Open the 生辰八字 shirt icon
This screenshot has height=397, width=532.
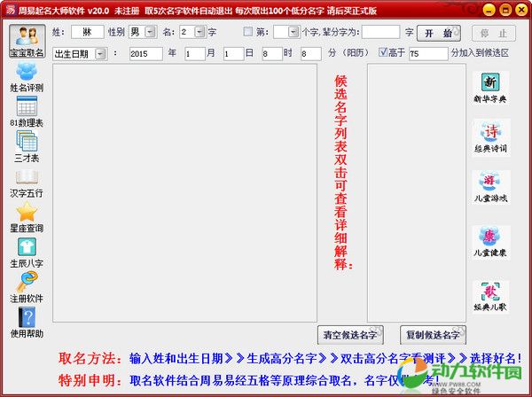27,250
